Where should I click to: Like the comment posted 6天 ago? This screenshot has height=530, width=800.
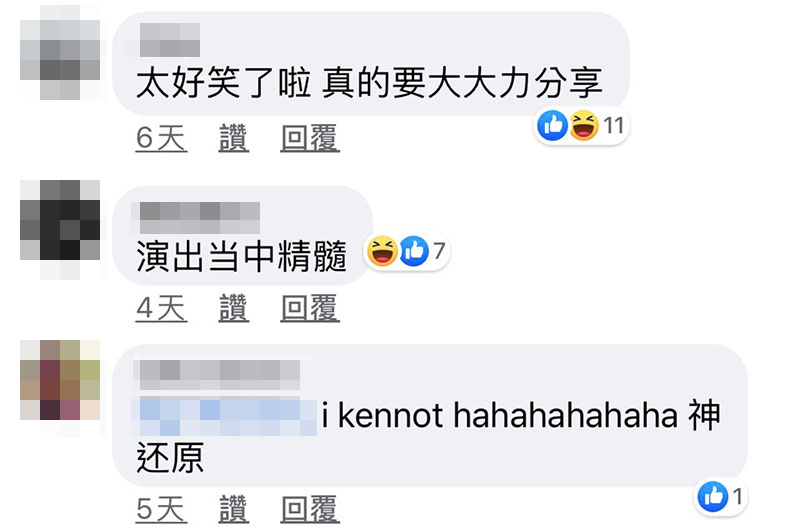click(x=234, y=138)
